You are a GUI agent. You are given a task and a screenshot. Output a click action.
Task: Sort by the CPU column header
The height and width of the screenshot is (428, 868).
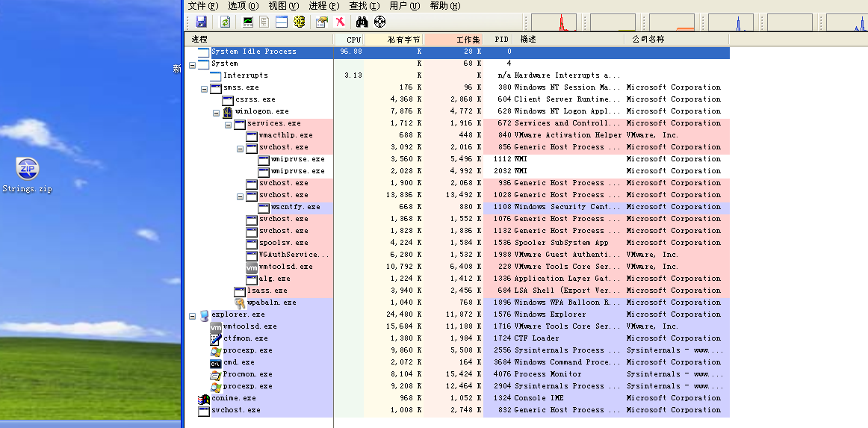pyautogui.click(x=349, y=40)
